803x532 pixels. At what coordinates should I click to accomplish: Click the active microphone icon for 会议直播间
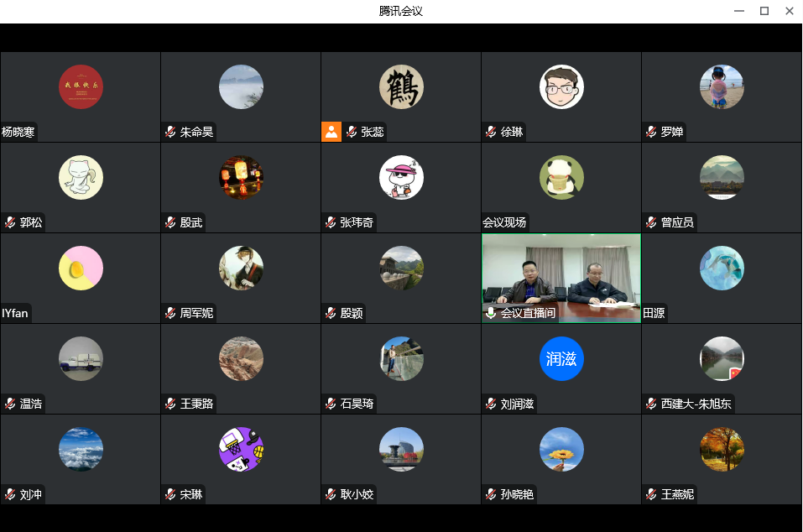pyautogui.click(x=491, y=313)
